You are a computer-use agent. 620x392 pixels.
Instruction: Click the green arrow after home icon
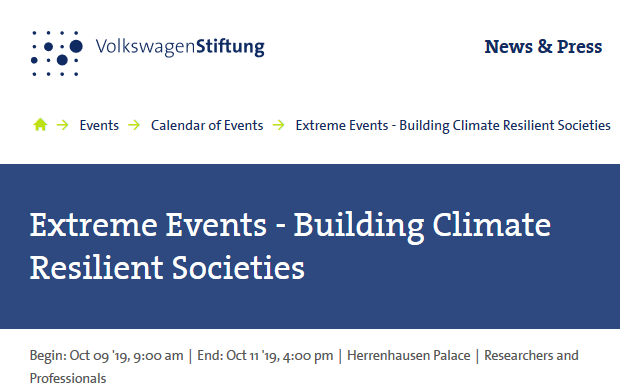pyautogui.click(x=62, y=125)
